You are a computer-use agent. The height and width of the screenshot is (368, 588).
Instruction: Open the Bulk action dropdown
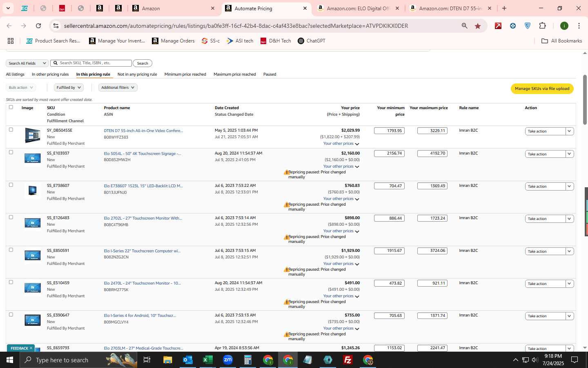coord(21,88)
